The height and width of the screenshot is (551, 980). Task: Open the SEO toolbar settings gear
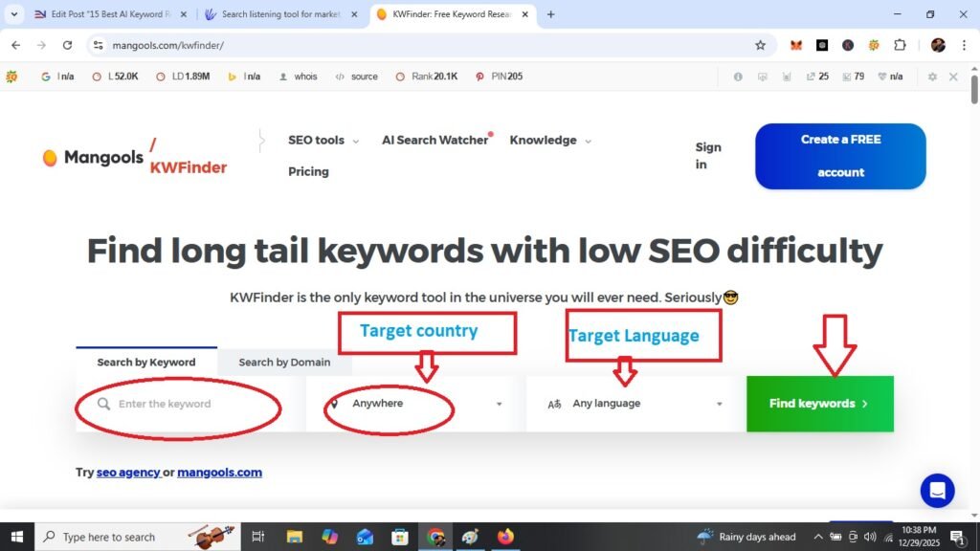pyautogui.click(x=931, y=77)
